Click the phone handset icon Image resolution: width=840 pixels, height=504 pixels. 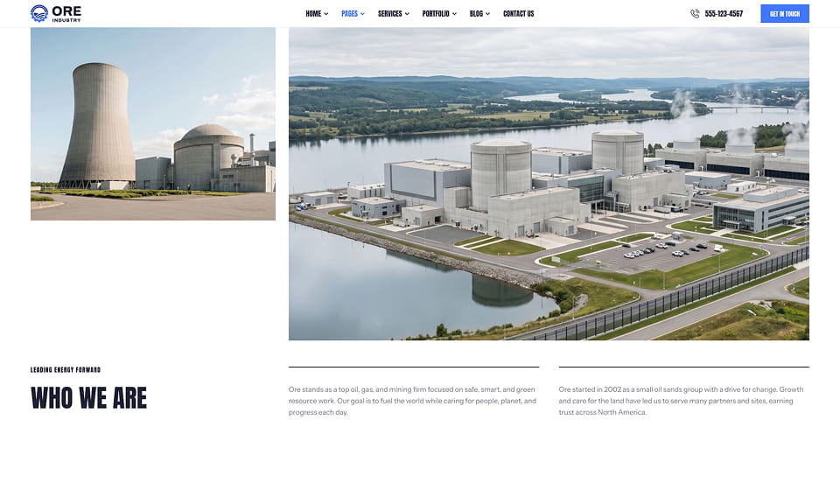coord(695,14)
